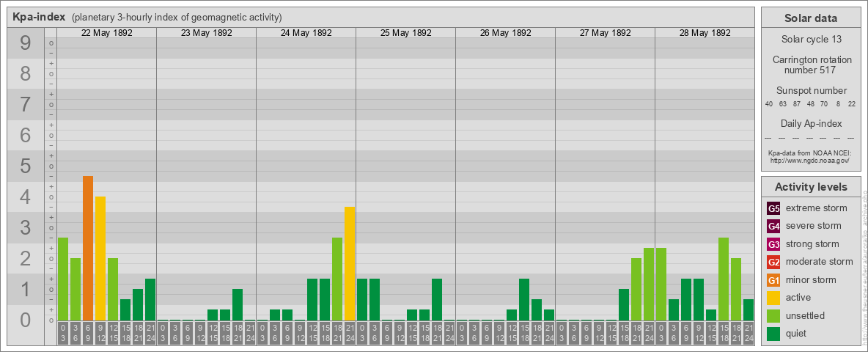Screen dimensions: 868x352
Task: Click the sunspot value 22
Action: (851, 103)
